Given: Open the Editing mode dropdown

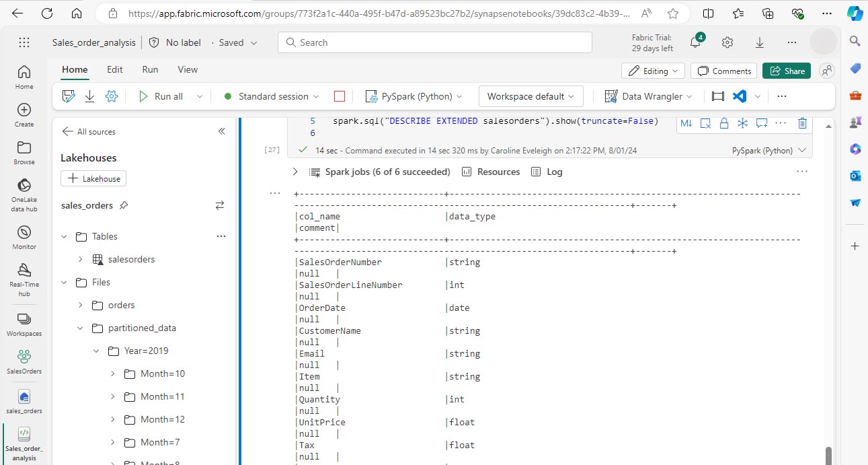Looking at the screenshot, I should 654,71.
